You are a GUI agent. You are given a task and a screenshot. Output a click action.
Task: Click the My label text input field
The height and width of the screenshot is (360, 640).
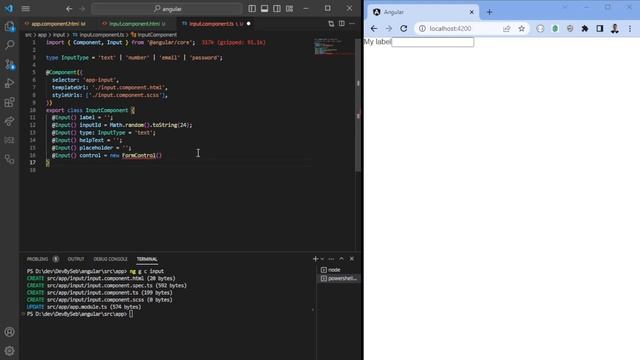coord(433,42)
